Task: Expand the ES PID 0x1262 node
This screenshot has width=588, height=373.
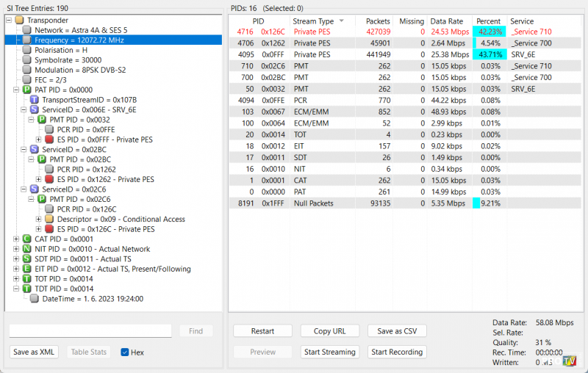Action: pos(39,179)
